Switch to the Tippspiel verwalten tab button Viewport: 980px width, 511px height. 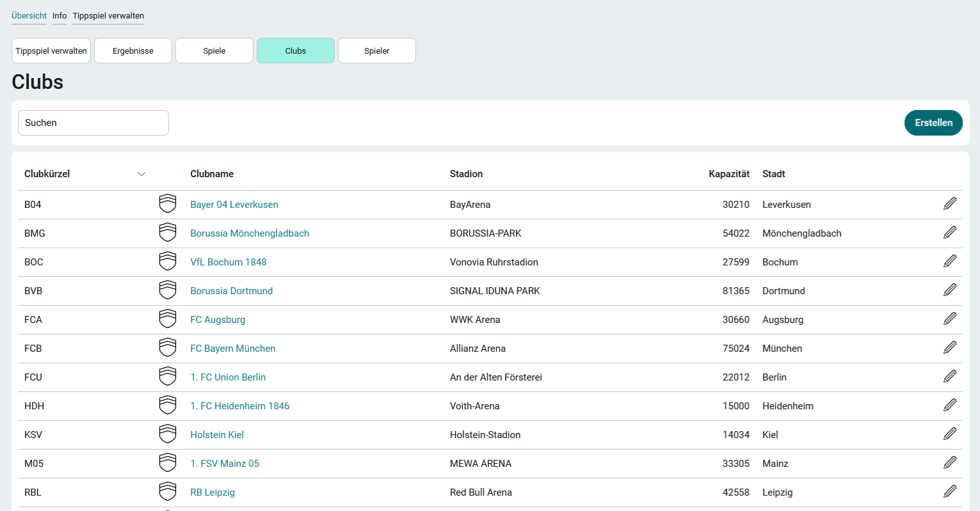point(51,51)
